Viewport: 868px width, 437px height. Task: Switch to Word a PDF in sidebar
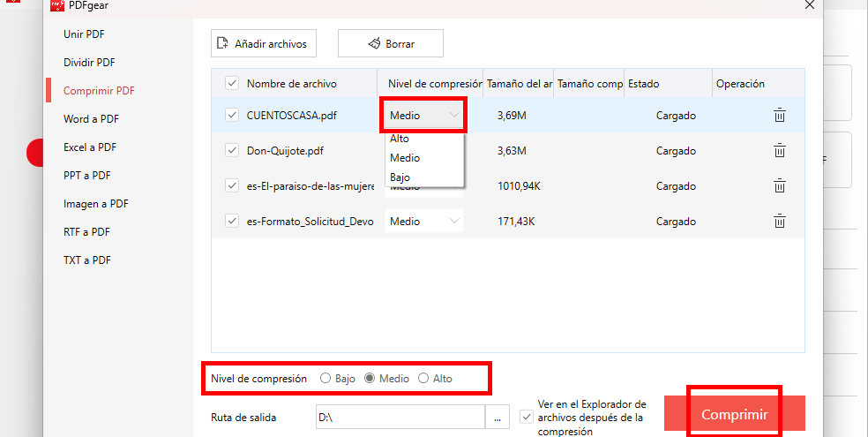click(x=91, y=119)
